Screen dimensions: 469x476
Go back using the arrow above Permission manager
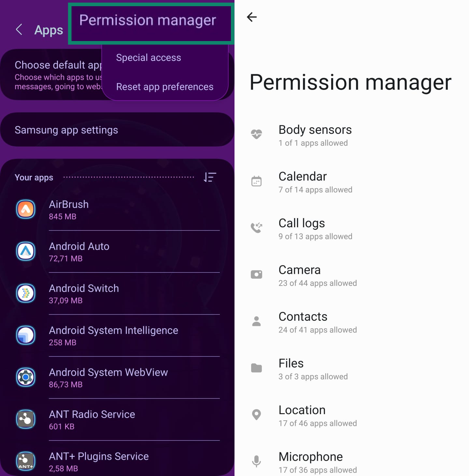click(x=251, y=17)
